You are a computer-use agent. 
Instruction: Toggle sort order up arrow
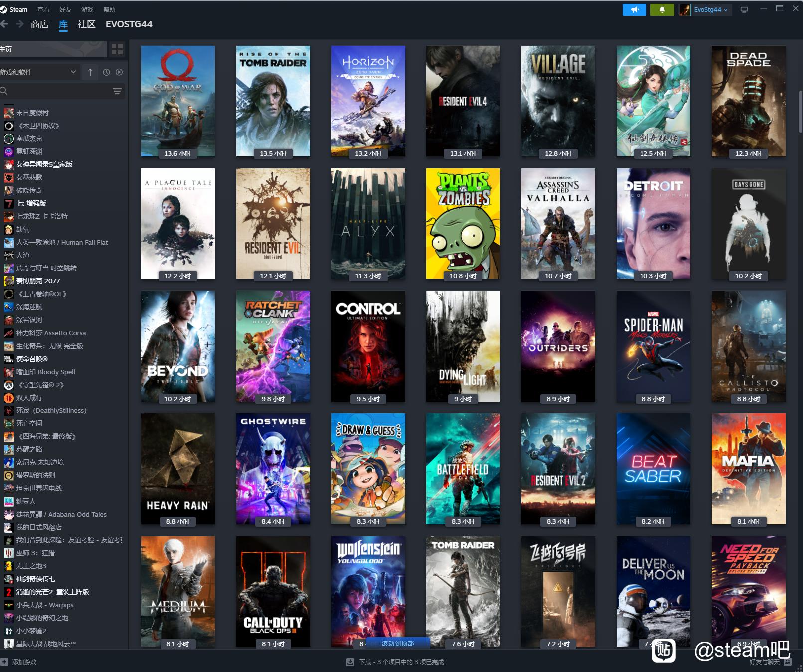(x=90, y=72)
